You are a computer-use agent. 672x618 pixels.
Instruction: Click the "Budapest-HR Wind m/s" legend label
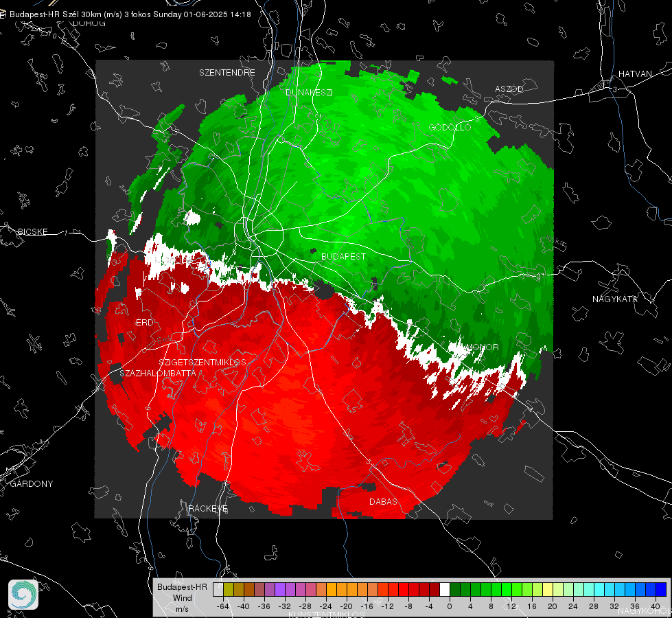tap(182, 598)
